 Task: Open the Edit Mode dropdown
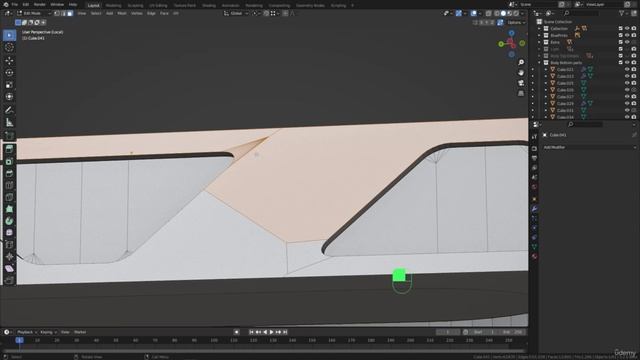[34, 13]
